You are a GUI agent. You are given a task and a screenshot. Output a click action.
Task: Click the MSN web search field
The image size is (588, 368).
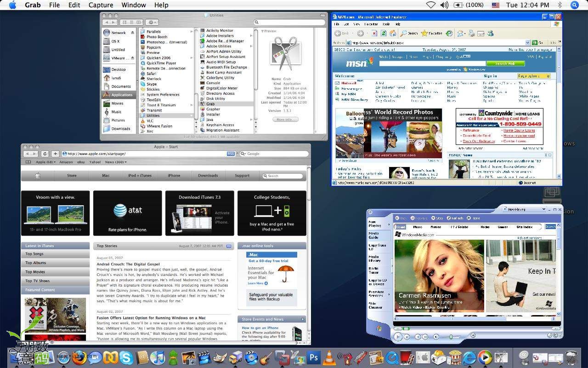[x=432, y=64]
